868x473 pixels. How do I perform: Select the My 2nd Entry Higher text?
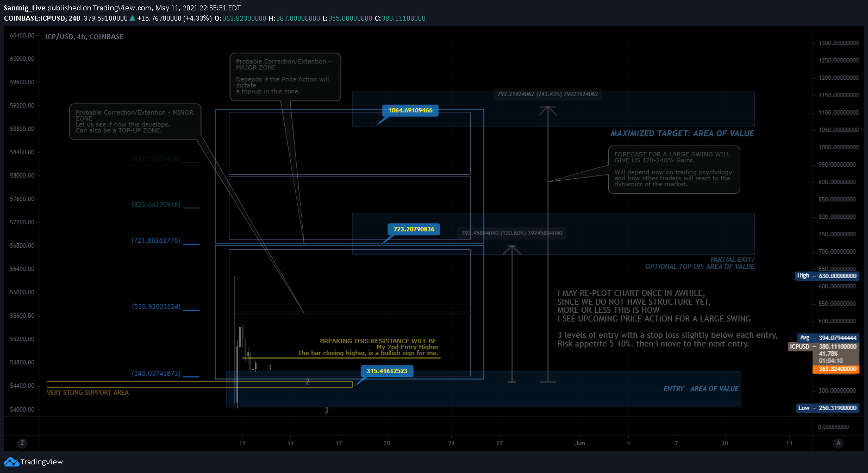(x=408, y=347)
